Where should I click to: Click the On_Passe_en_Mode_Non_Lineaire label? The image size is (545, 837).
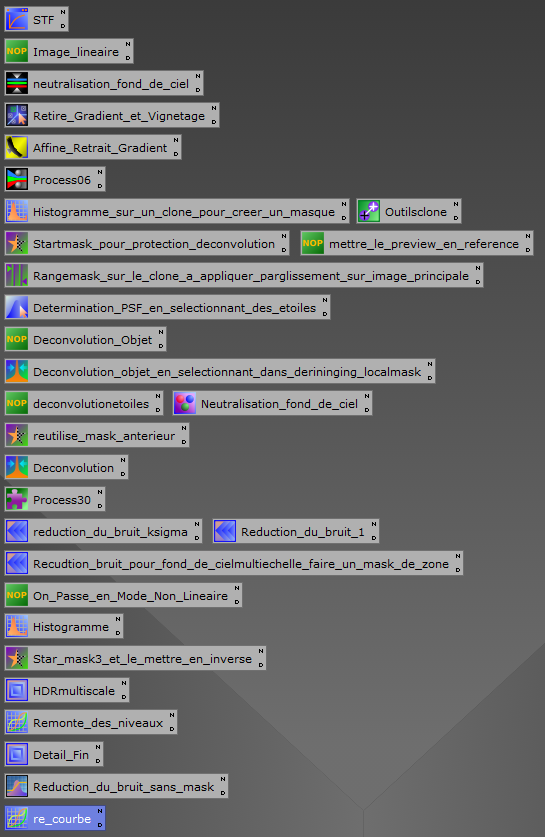click(x=130, y=596)
